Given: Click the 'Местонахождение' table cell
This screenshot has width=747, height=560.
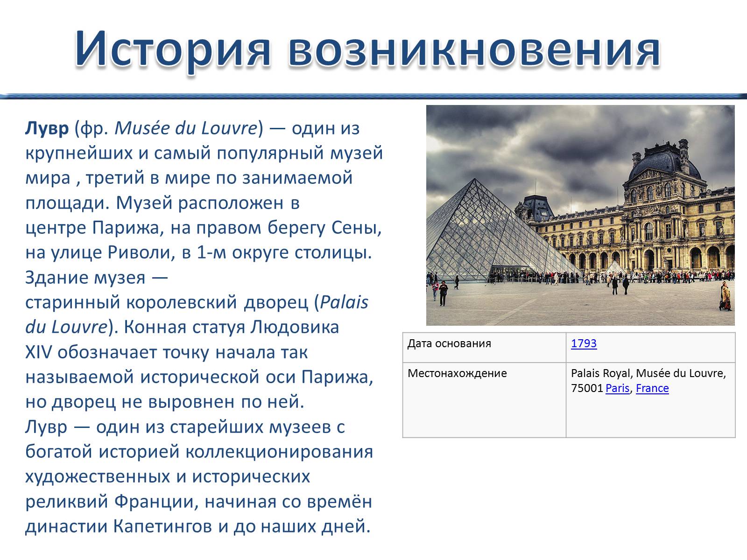Looking at the screenshot, I should (x=484, y=400).
